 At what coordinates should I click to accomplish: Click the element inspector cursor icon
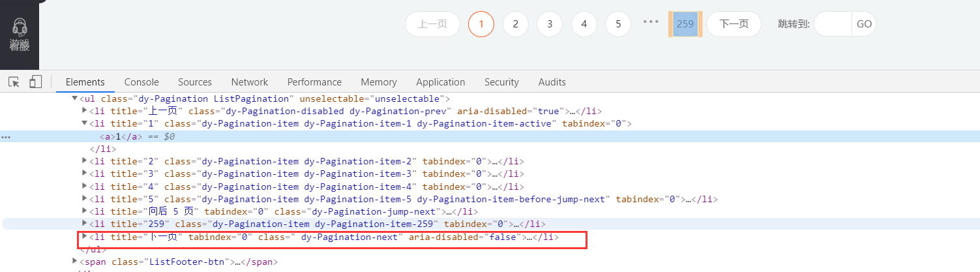(14, 82)
